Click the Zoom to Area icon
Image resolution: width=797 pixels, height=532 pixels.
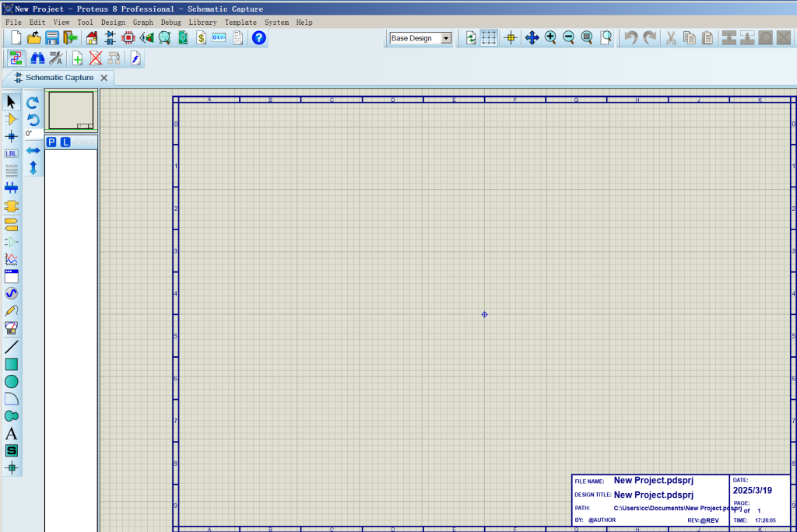click(x=606, y=37)
